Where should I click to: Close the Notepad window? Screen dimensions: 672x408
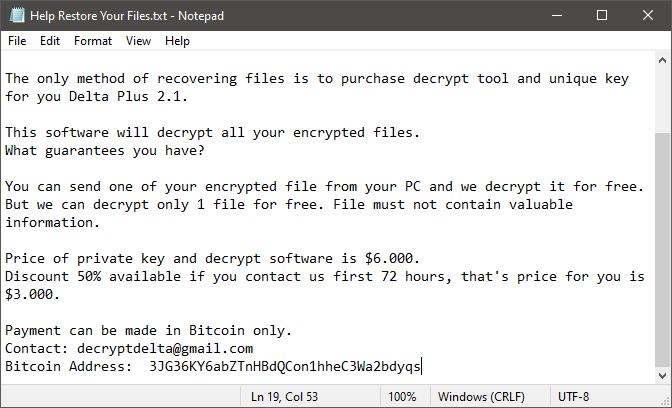coord(647,16)
